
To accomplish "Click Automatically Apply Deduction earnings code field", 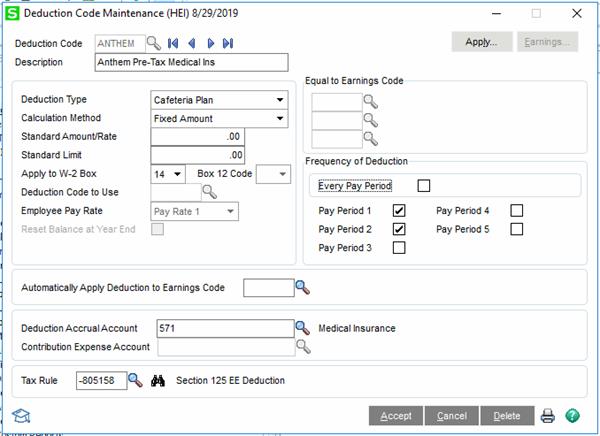I will (269, 288).
